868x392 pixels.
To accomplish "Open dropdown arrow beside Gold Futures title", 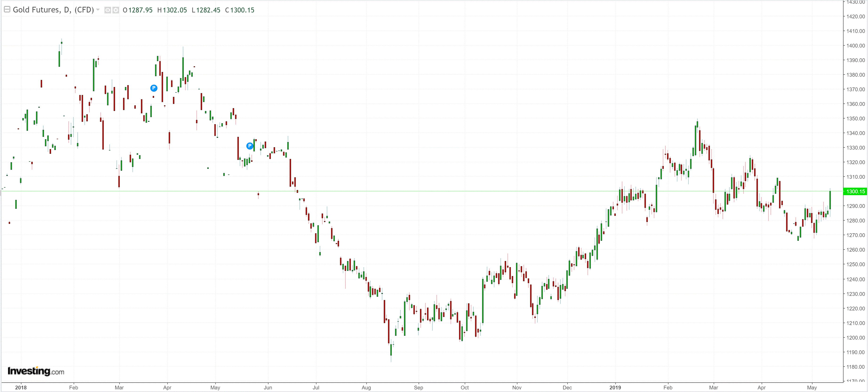I will [x=98, y=10].
